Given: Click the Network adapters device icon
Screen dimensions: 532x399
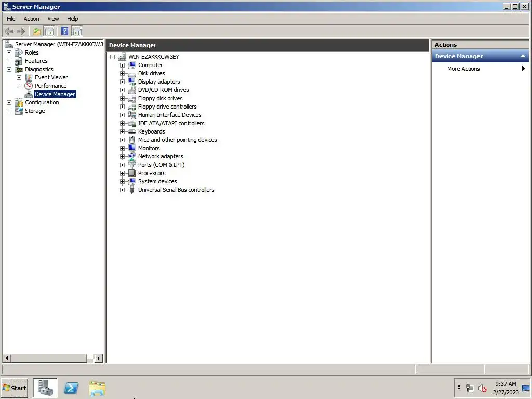Looking at the screenshot, I should 131,156.
